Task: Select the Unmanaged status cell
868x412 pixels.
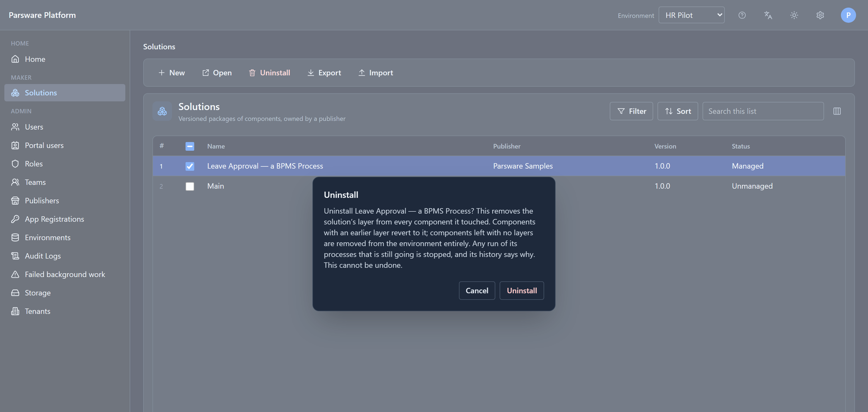Action: (752, 186)
